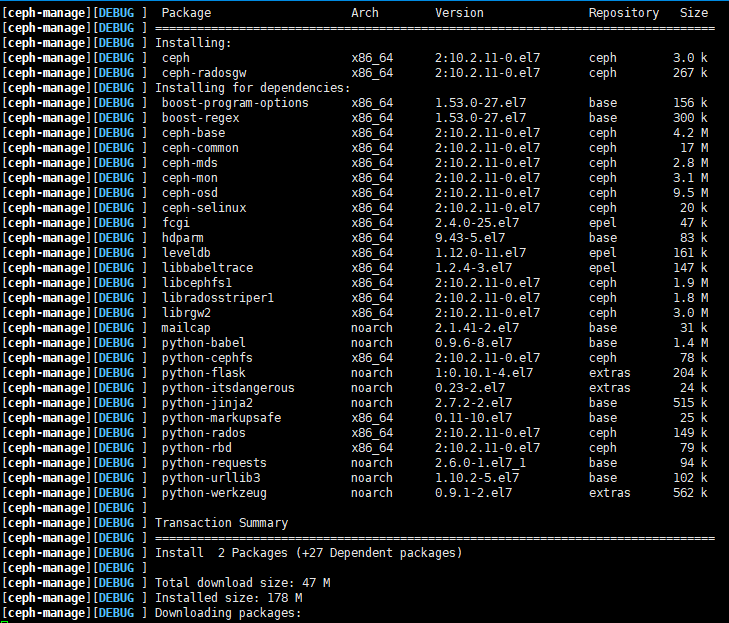Select size '17 M' in ceph-common row

[694, 148]
